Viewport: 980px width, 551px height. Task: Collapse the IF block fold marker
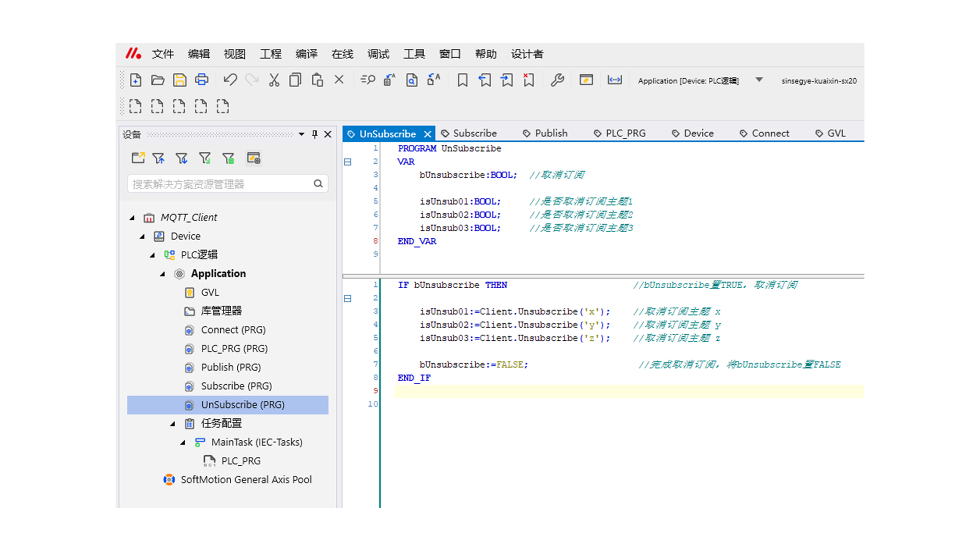coord(348,298)
